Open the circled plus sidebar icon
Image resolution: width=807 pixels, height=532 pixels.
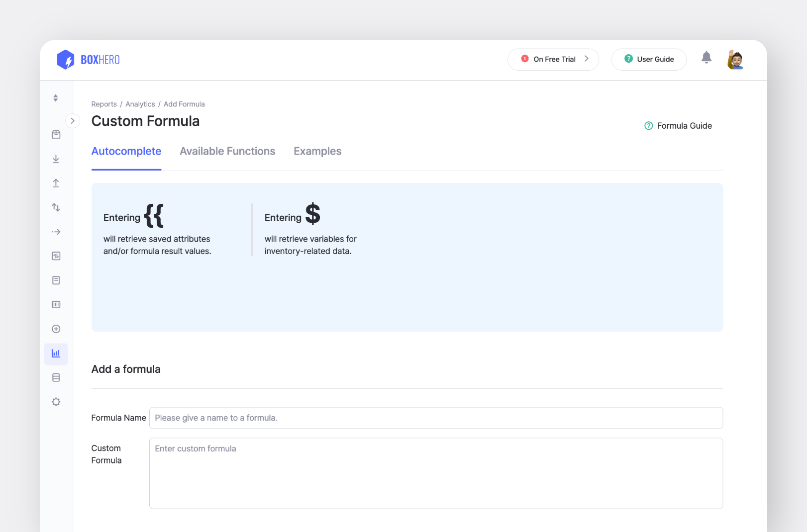pos(56,329)
